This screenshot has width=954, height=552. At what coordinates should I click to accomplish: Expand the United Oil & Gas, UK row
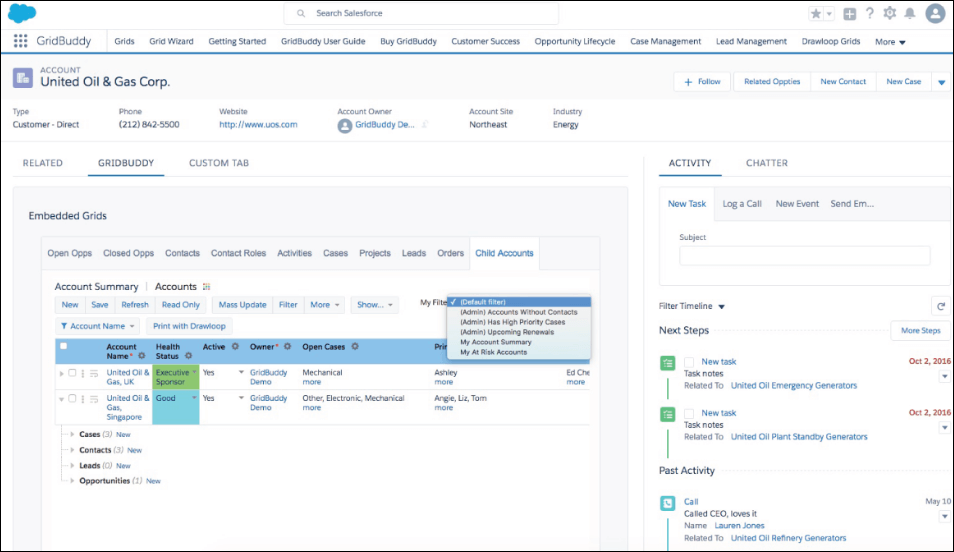[x=61, y=373]
